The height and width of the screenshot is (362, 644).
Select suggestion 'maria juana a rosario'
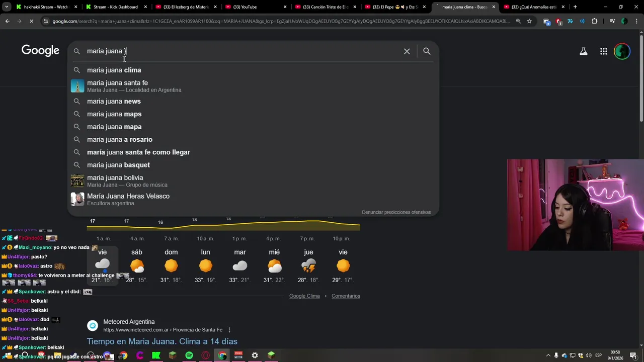tap(253, 139)
